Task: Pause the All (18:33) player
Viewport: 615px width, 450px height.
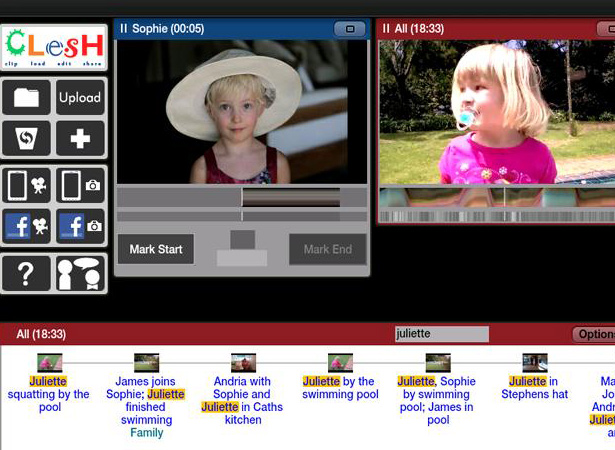Action: pyautogui.click(x=386, y=29)
